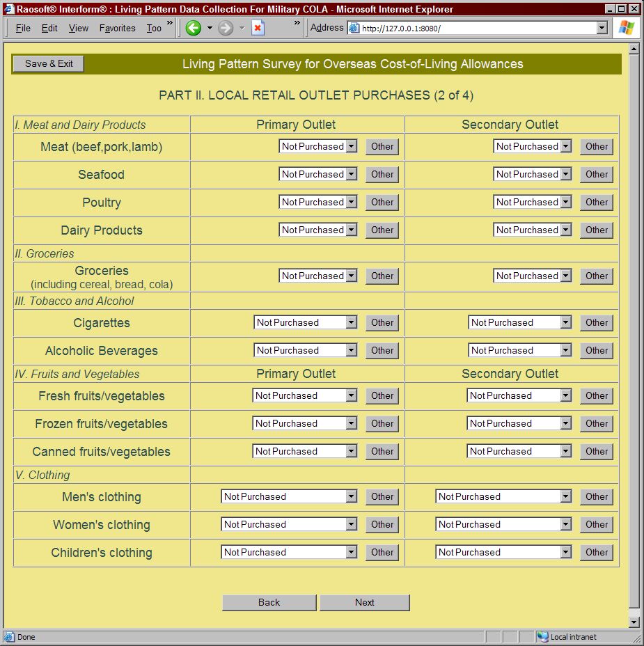Open the Edit menu
This screenshot has height=646, width=644.
pos(49,28)
